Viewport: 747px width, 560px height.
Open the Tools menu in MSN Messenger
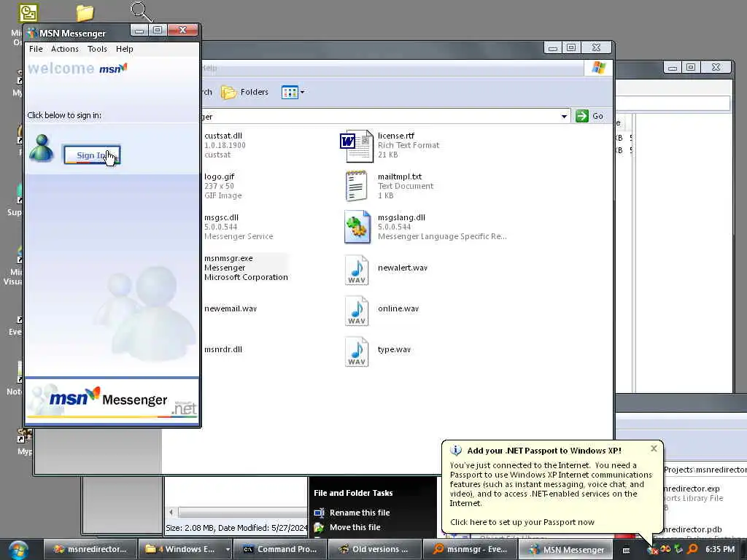[x=97, y=49]
